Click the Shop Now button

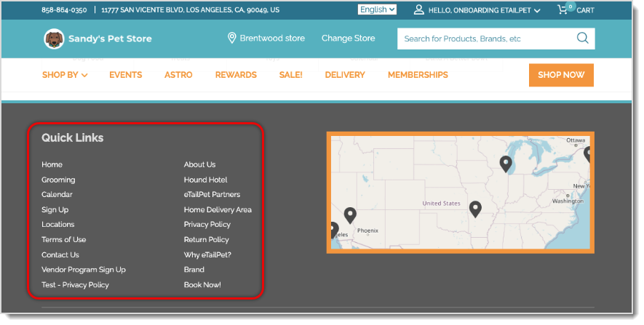point(561,75)
